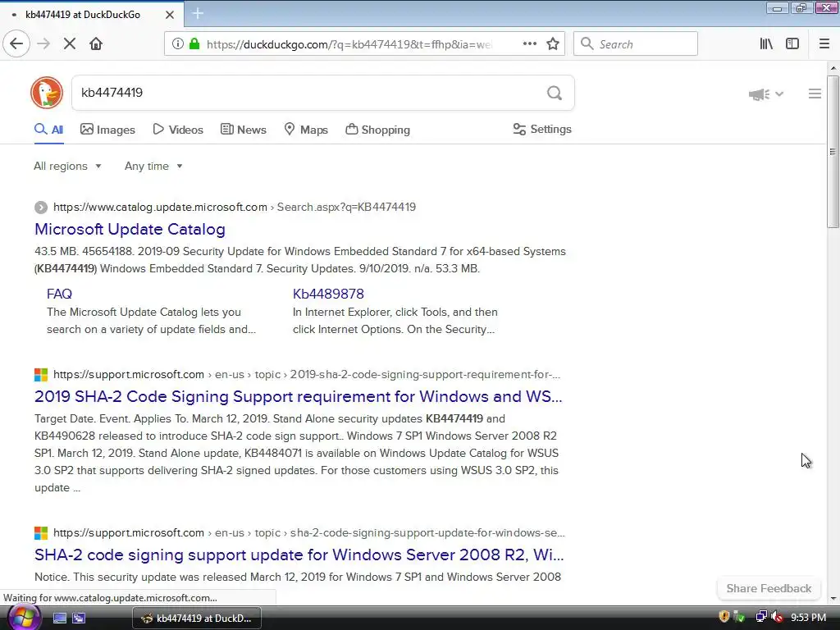
Task: Click the Firefox Search field
Action: (636, 44)
